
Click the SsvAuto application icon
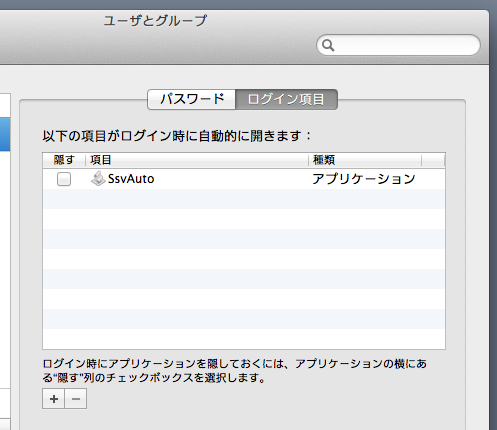(x=98, y=179)
